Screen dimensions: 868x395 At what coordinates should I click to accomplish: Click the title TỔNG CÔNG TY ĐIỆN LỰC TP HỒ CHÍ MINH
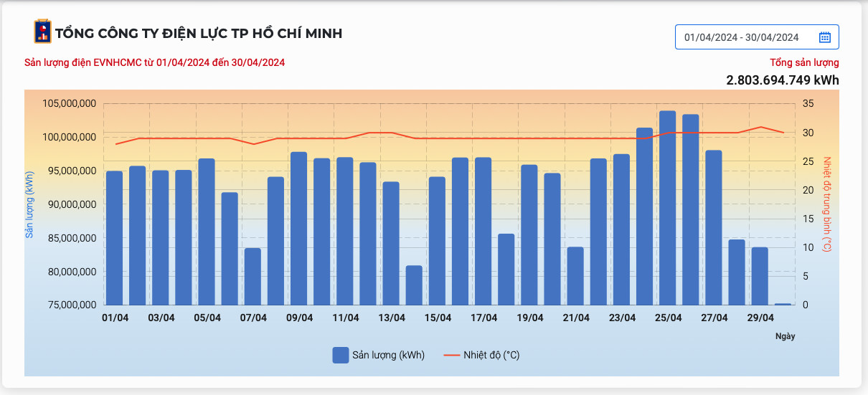pos(199,33)
